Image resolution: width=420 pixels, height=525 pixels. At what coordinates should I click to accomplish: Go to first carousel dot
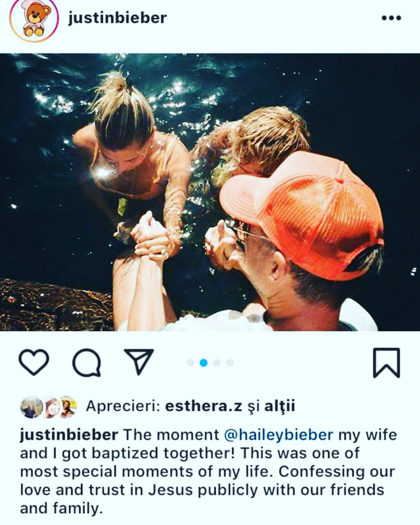pos(190,363)
